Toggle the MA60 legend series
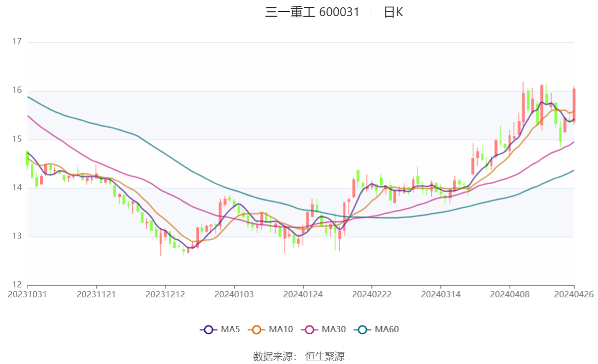The image size is (598, 364). coord(377,329)
